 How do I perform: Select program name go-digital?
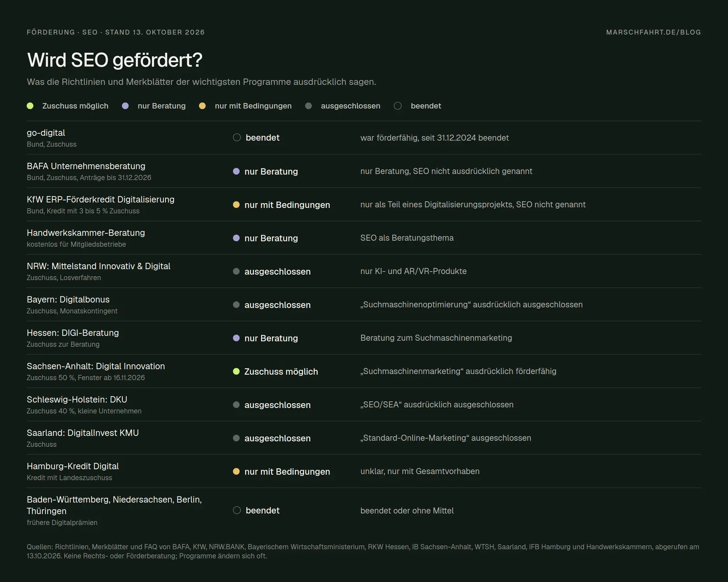tap(46, 133)
